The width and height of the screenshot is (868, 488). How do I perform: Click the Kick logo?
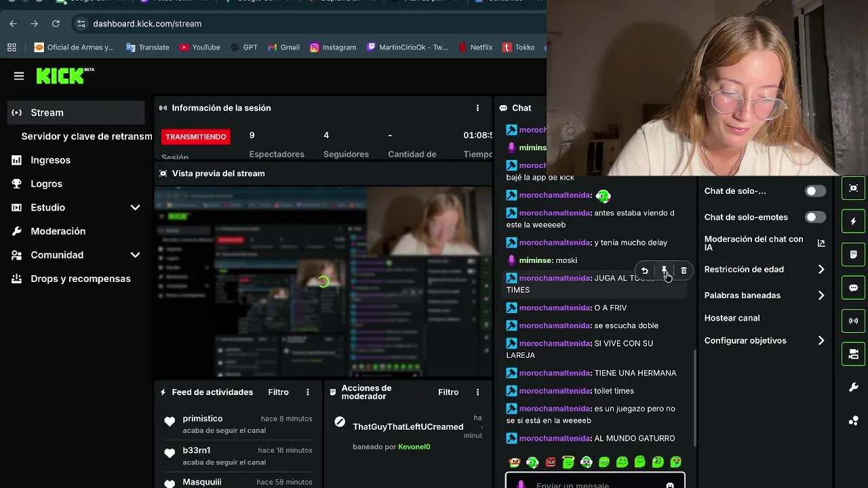point(65,76)
